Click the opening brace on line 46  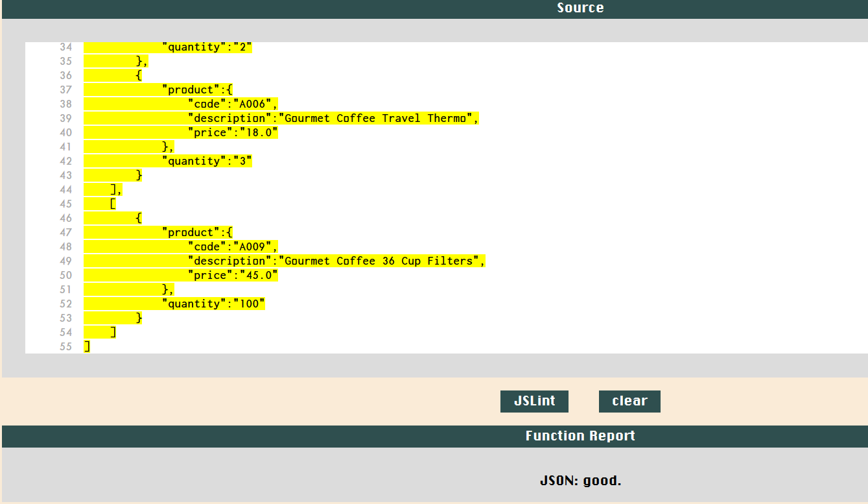139,218
